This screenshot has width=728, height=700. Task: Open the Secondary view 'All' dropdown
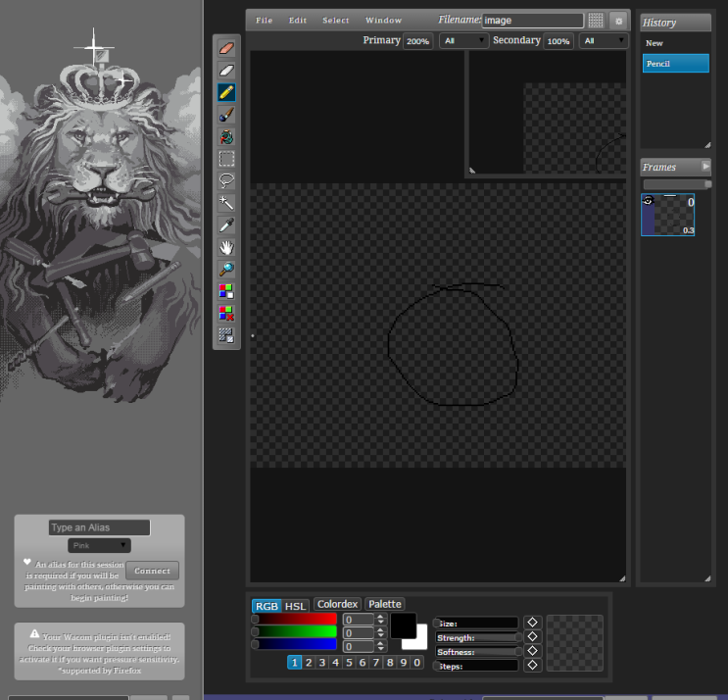pyautogui.click(x=603, y=41)
